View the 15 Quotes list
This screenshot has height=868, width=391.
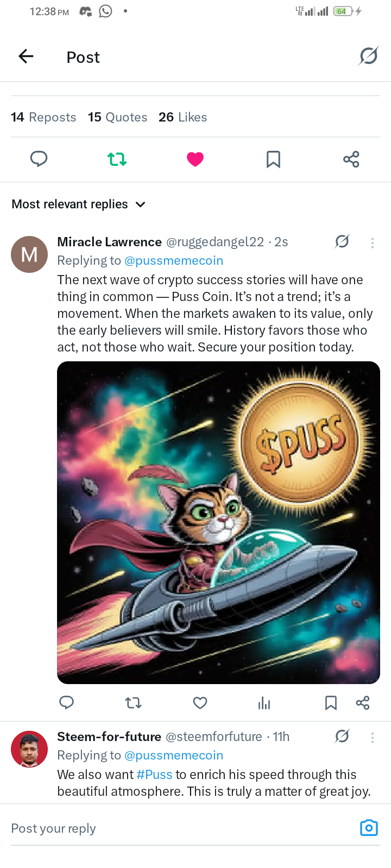coord(117,117)
